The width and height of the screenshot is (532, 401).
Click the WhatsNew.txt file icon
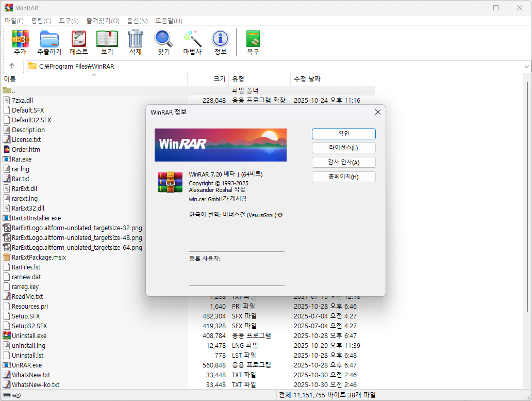tap(7, 375)
